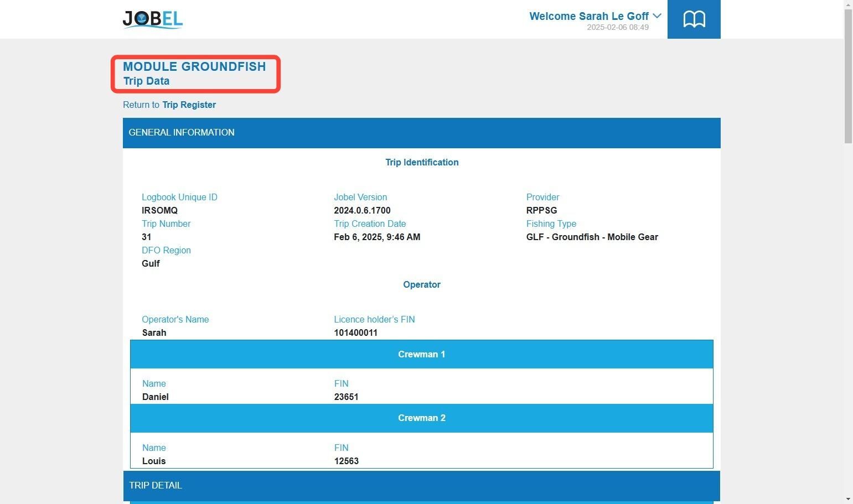Select the Crewman 2 header bar
Viewport: 853px width, 504px height.
click(422, 418)
